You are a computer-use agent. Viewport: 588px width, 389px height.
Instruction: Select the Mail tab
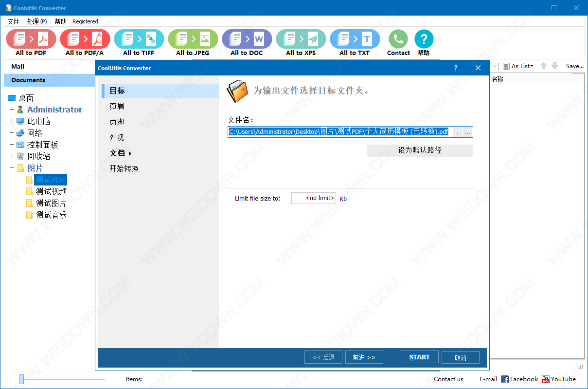(49, 66)
